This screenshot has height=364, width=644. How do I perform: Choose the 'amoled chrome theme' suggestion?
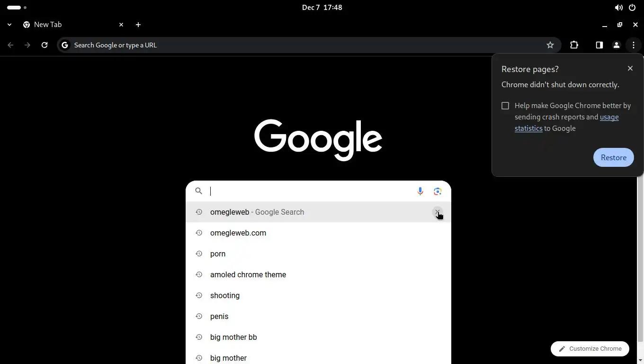pyautogui.click(x=318, y=274)
